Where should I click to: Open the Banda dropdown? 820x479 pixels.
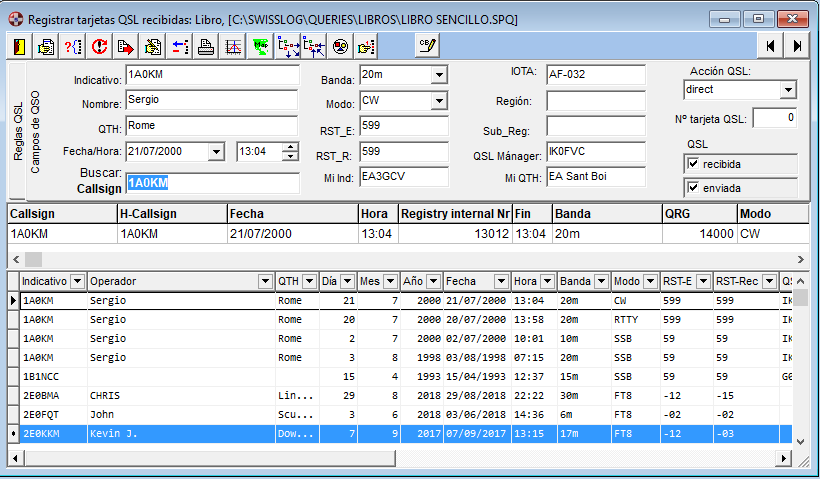[438, 75]
